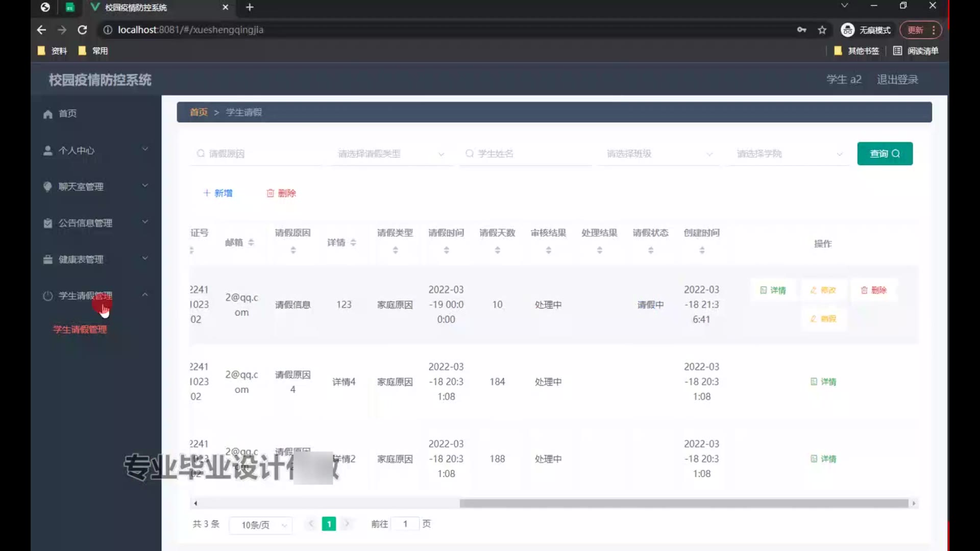Open the tab search chevron in title bar

point(844,6)
